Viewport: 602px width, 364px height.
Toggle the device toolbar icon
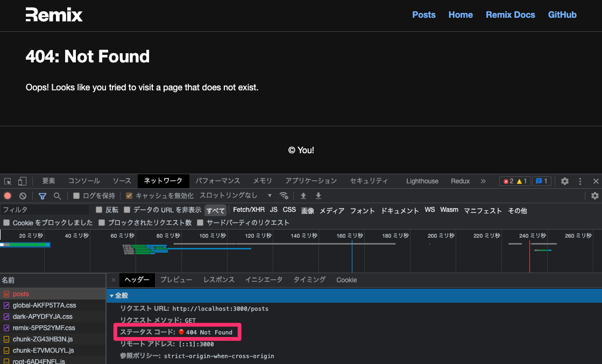[22, 181]
